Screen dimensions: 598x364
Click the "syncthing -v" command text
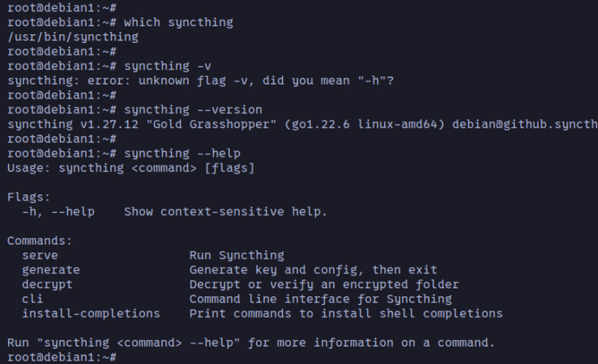pyautogui.click(x=167, y=65)
